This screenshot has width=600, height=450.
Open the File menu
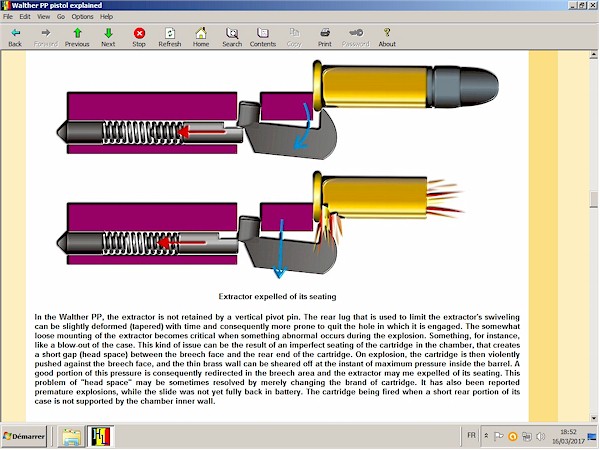pos(8,16)
